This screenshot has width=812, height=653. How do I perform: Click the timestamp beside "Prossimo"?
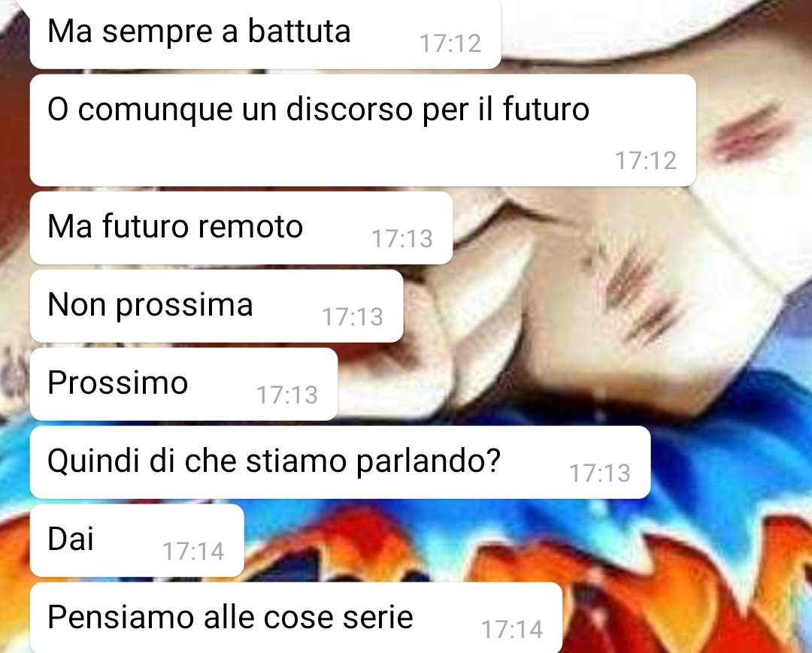287,395
